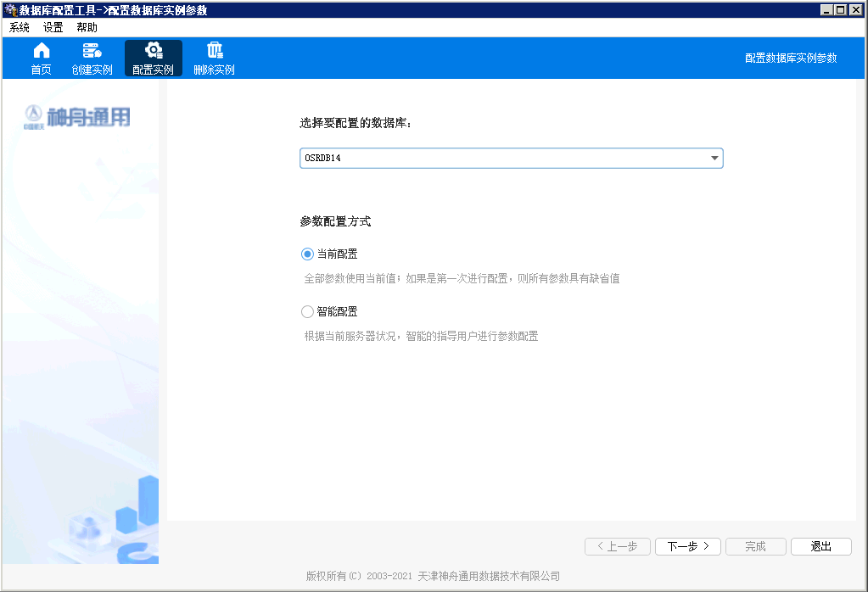Click the 首页 home icon

[41, 51]
